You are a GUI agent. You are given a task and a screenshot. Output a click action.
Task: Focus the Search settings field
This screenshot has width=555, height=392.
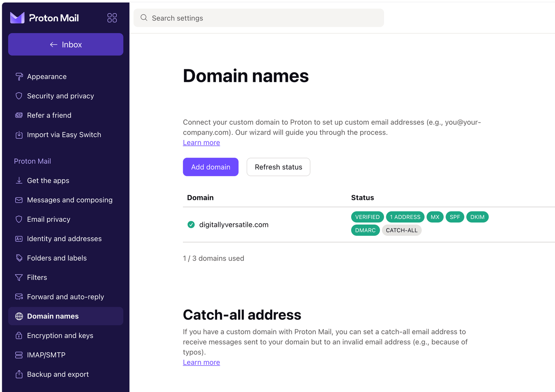(259, 18)
